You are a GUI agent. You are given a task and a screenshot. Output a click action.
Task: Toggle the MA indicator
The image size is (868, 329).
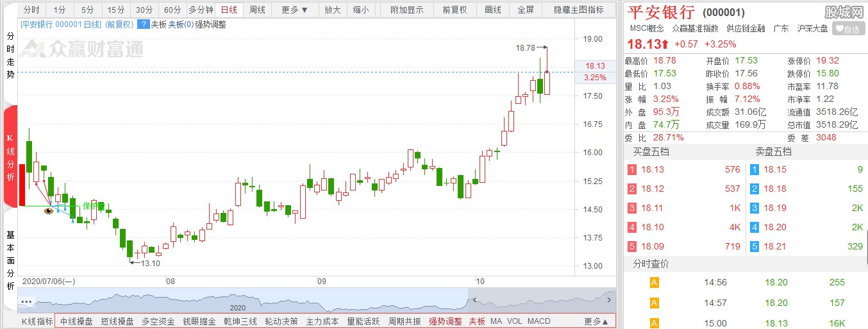coord(496,321)
